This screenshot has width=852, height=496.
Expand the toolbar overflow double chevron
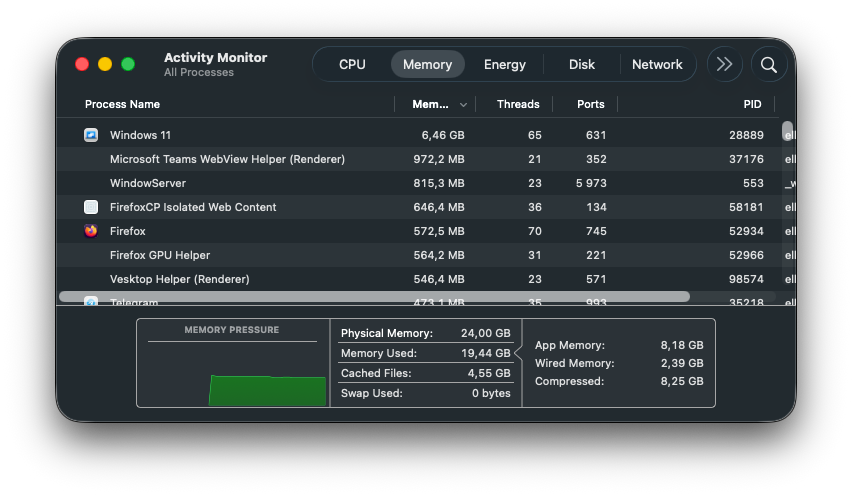[x=724, y=65]
